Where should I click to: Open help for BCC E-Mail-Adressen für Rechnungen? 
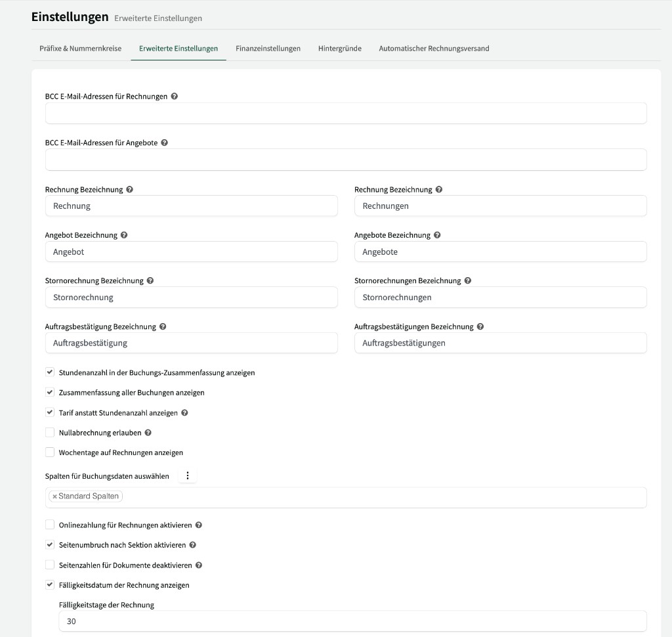173,96
